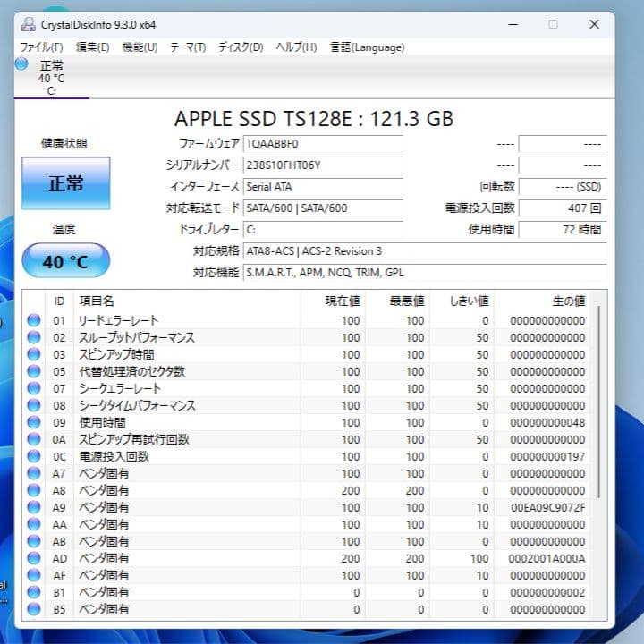Click the status orb for ID AA row
Screen dimensions: 644x644
coord(34,524)
